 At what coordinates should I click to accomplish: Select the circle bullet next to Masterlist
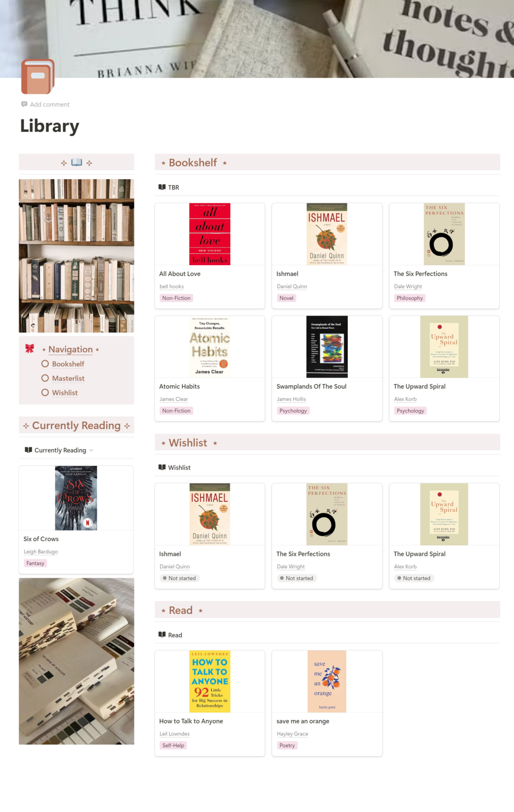45,378
